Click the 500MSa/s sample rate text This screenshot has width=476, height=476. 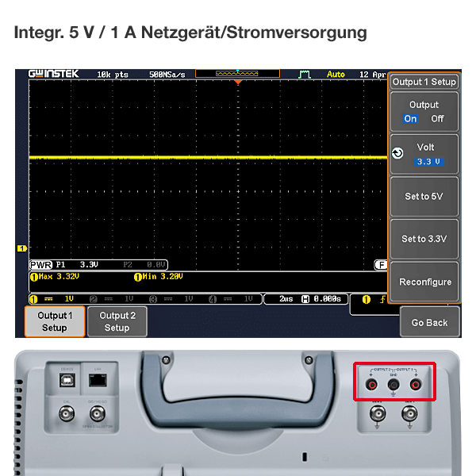pos(167,75)
